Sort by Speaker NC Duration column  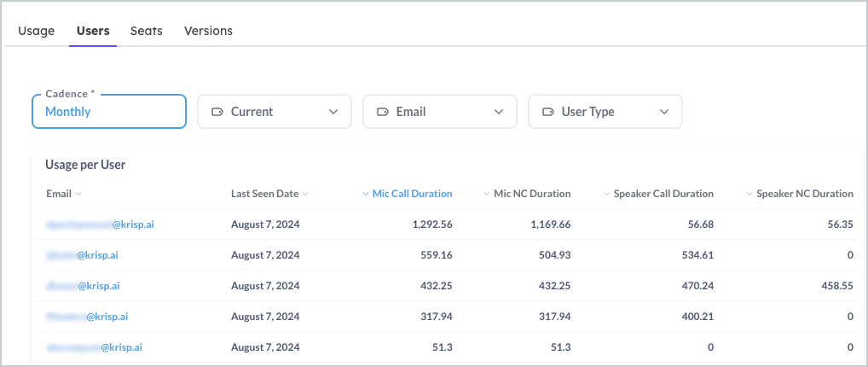point(805,194)
